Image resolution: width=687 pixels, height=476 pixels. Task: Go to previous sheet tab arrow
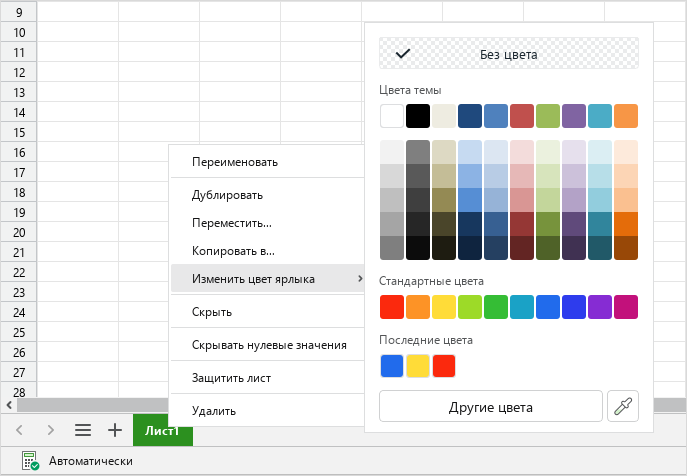point(19,430)
